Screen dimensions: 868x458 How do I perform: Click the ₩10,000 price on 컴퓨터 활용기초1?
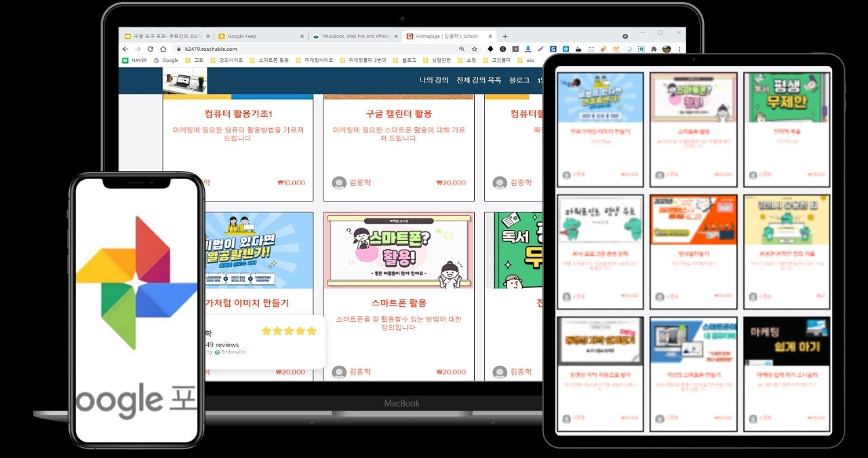click(x=291, y=183)
